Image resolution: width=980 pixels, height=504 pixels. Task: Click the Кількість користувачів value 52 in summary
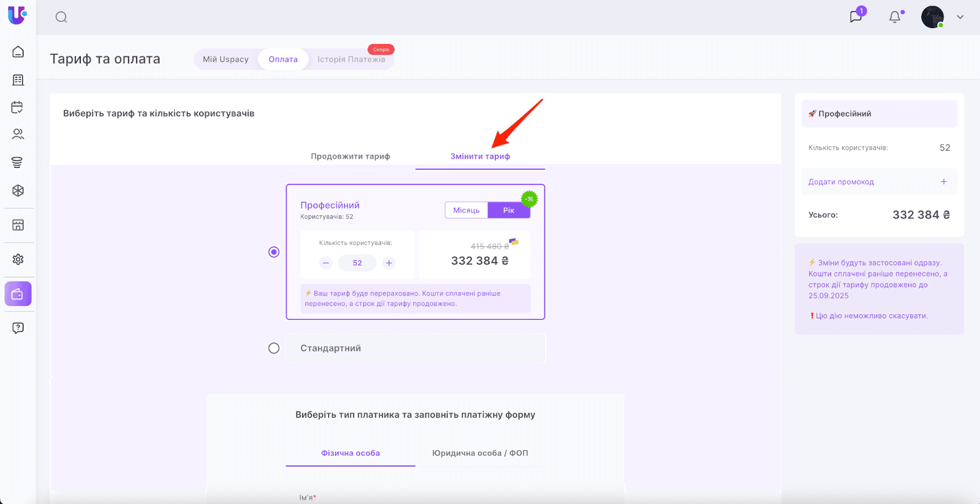tap(945, 148)
